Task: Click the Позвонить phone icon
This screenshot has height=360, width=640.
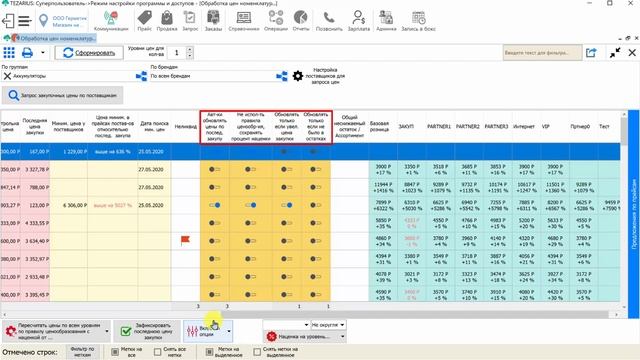Action: 329,21
